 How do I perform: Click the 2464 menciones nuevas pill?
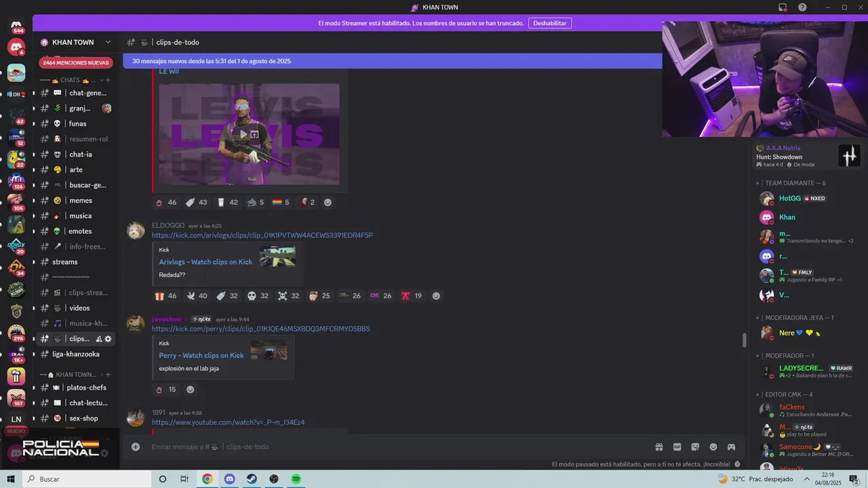(76, 62)
